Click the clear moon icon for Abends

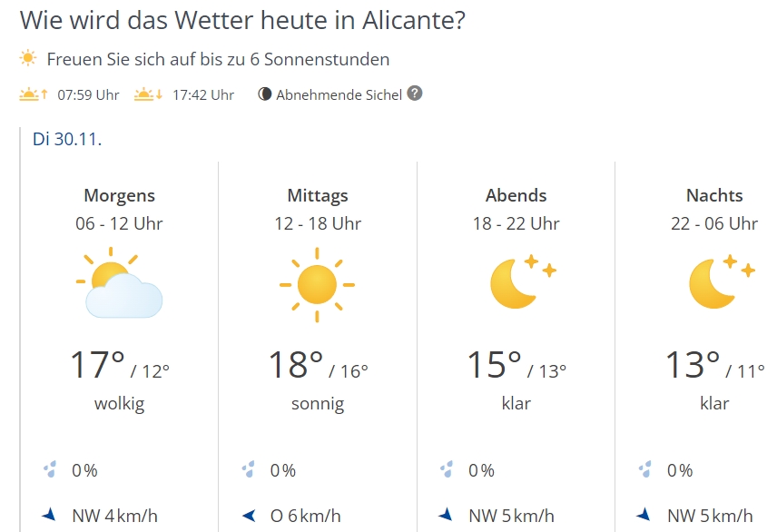point(521,281)
